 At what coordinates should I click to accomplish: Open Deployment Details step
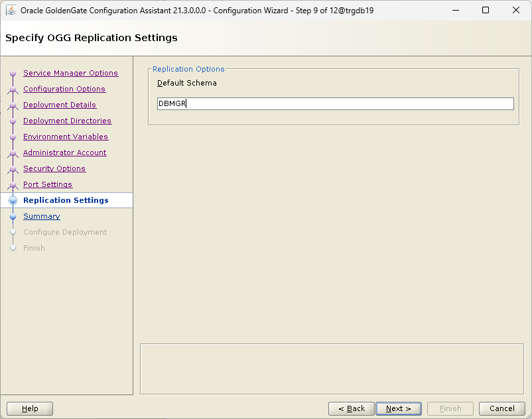coord(60,105)
